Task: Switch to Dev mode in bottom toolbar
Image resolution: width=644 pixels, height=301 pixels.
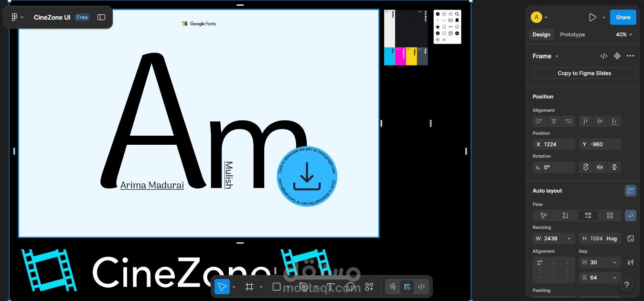Action: pyautogui.click(x=421, y=287)
